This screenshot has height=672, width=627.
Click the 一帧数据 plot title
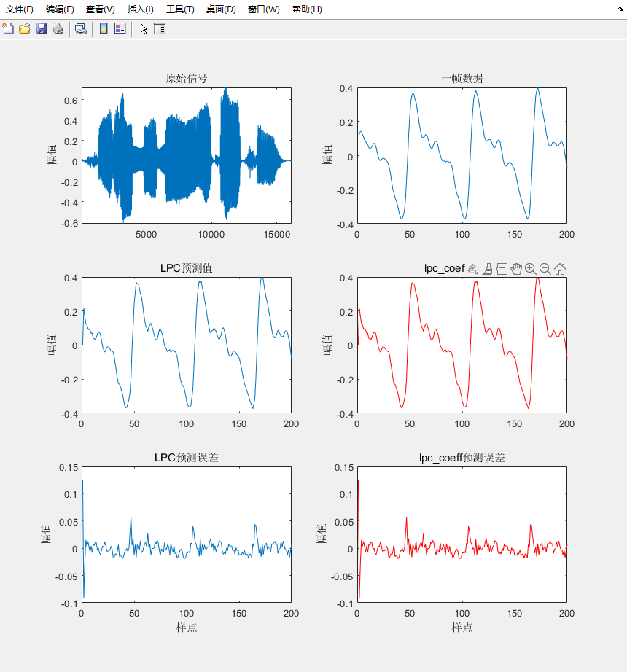click(462, 79)
